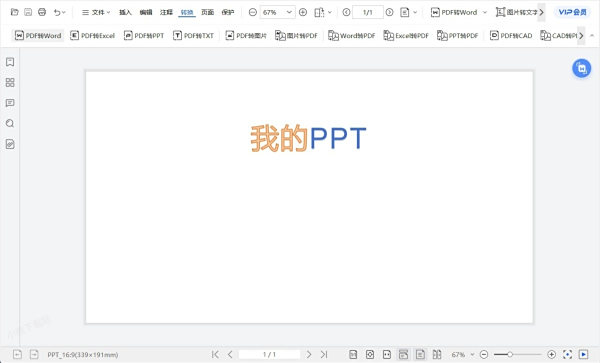The image size is (600, 363).
Task: Choose PDF转Excel conversion
Action: point(93,36)
